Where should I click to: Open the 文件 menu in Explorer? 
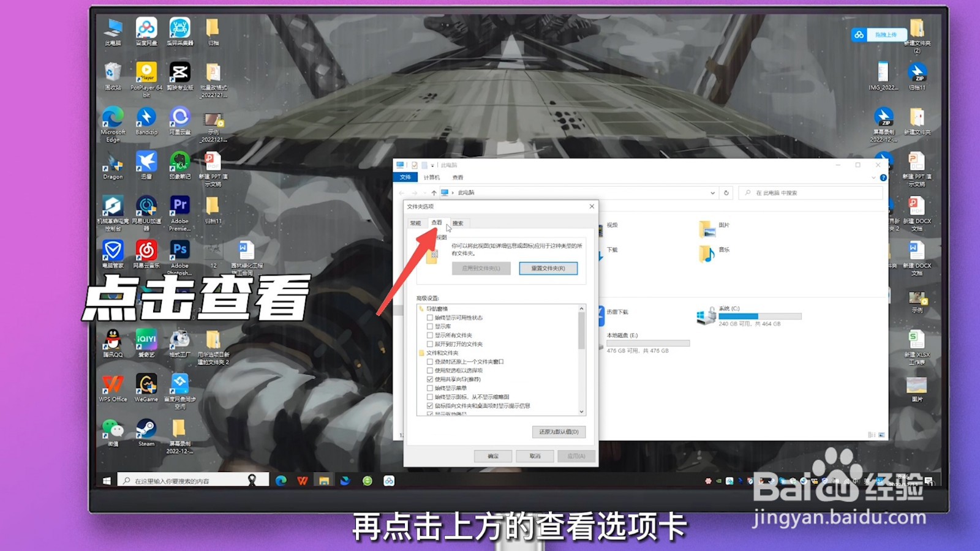pos(405,178)
